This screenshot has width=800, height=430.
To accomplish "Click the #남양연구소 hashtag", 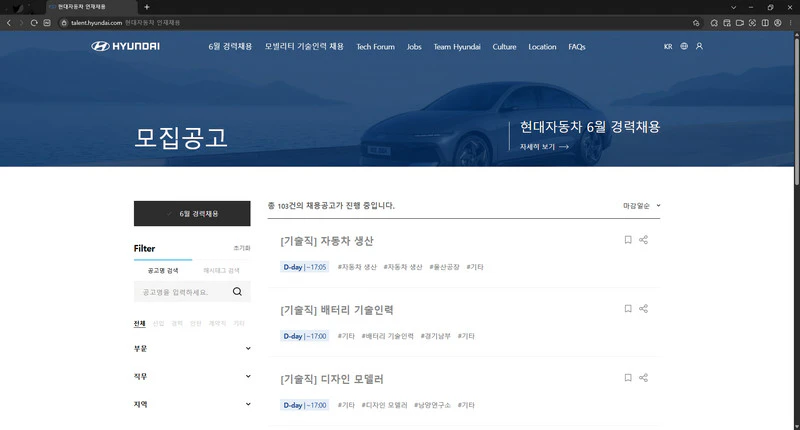I will pyautogui.click(x=432, y=405).
